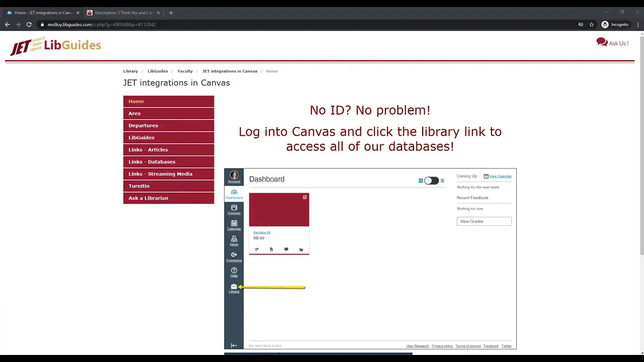
Task: Click the list view lines icon
Action: (442, 180)
